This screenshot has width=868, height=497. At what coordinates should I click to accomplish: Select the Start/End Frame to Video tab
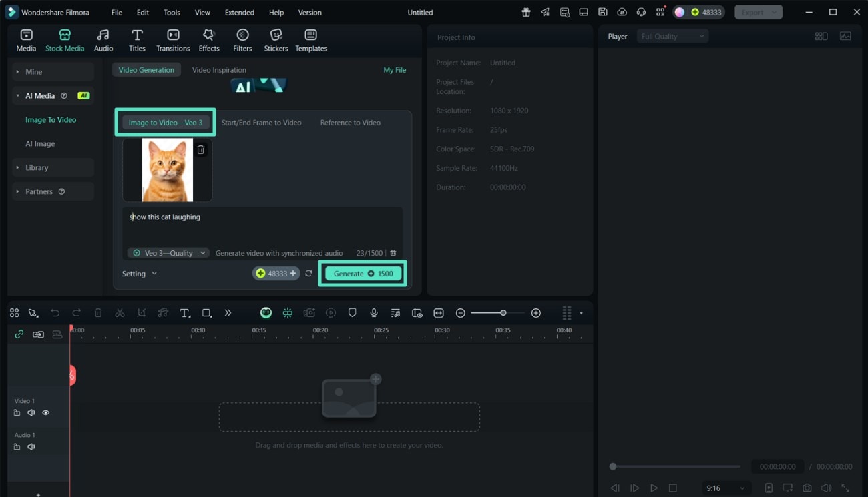[261, 123]
